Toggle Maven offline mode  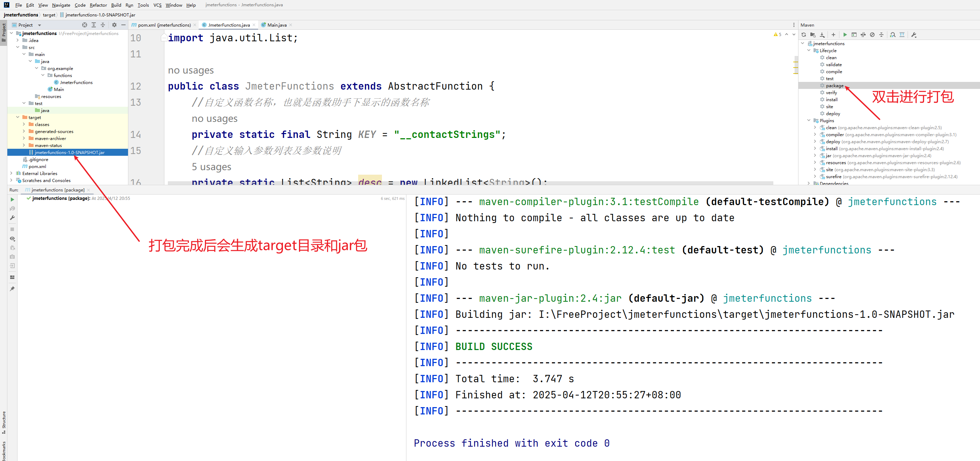(863, 35)
